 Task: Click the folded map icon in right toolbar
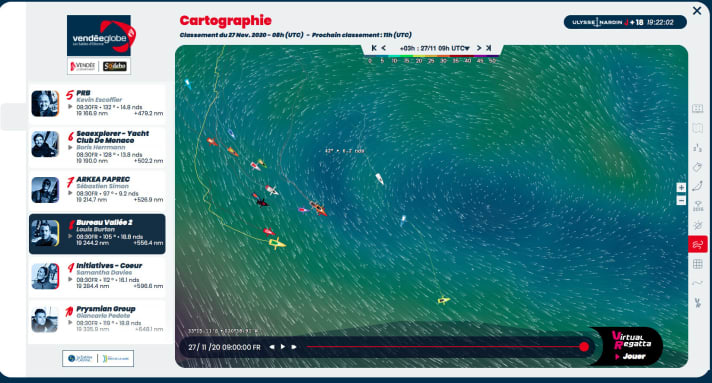pos(698,128)
